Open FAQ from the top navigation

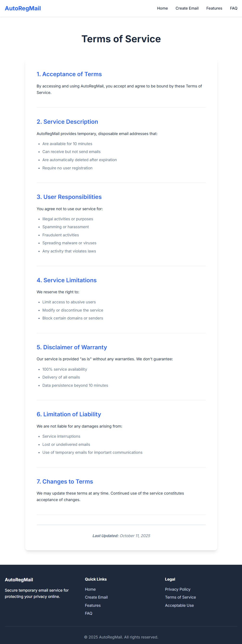click(x=234, y=8)
